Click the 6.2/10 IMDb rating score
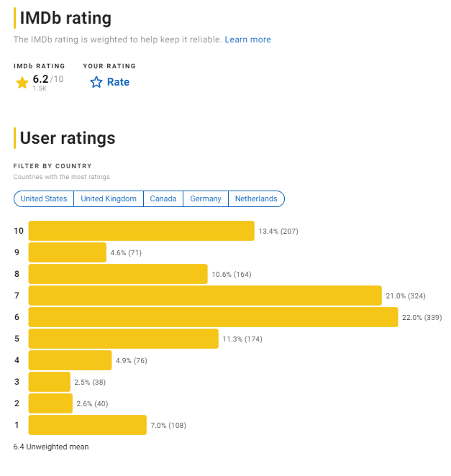 48,79
